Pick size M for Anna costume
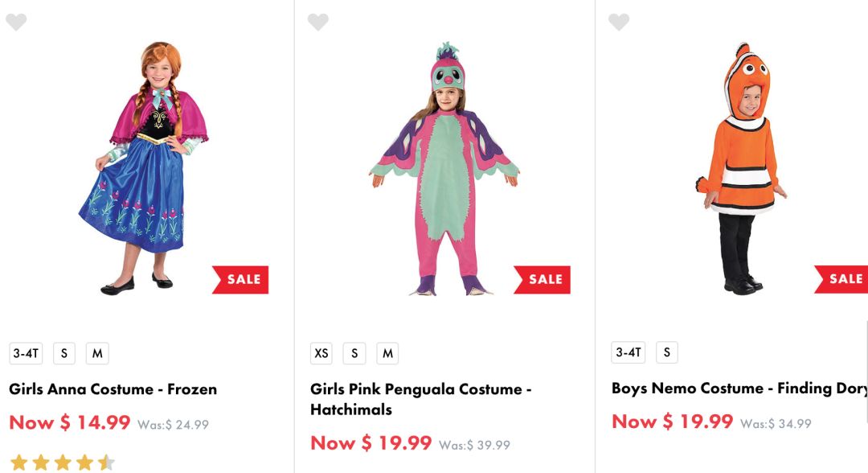This screenshot has width=868, height=473. (x=97, y=353)
